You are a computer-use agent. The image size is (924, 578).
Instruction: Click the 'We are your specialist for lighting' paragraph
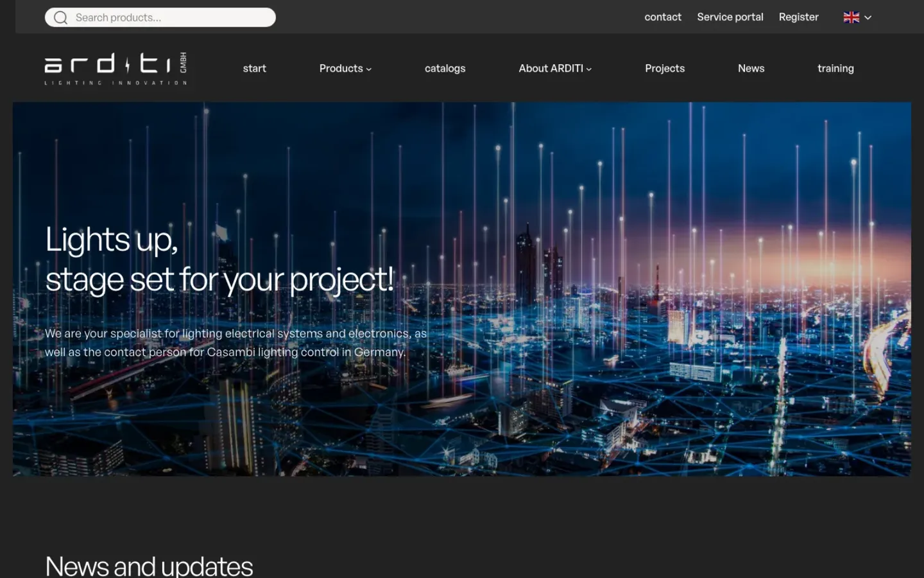point(235,342)
